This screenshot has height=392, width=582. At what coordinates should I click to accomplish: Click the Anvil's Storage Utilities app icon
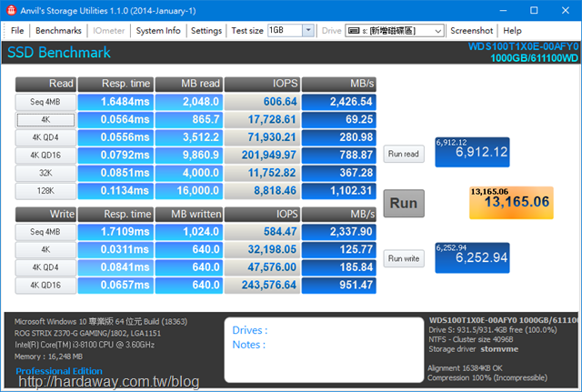pos(11,10)
